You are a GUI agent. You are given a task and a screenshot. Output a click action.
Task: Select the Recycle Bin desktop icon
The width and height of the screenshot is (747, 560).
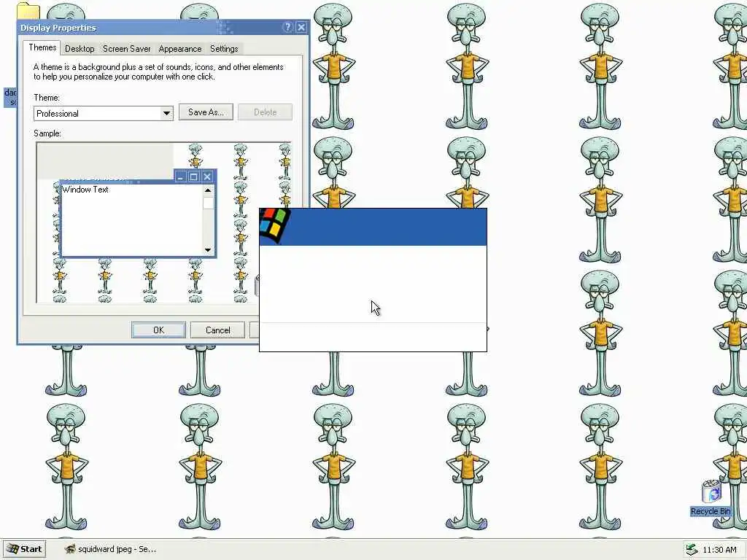point(711,498)
